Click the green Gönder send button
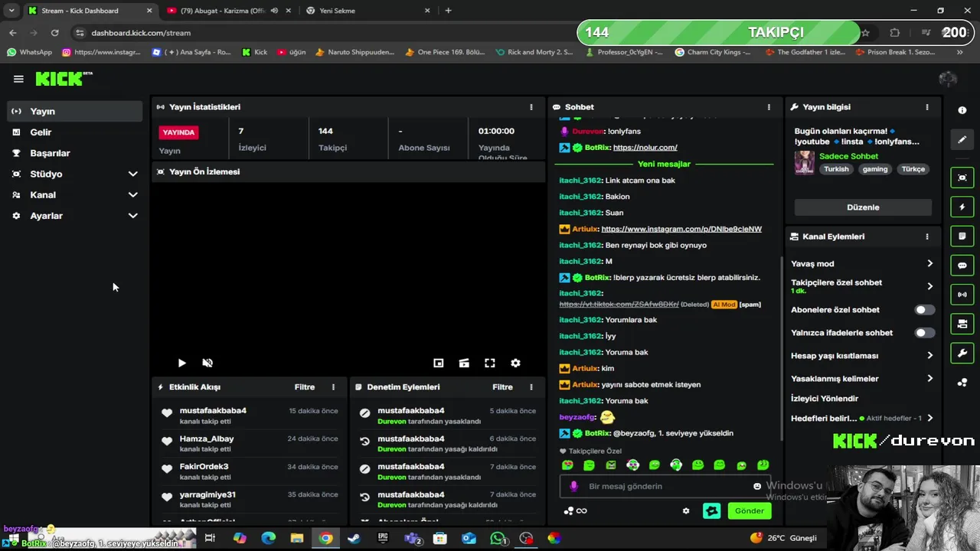 749,511
